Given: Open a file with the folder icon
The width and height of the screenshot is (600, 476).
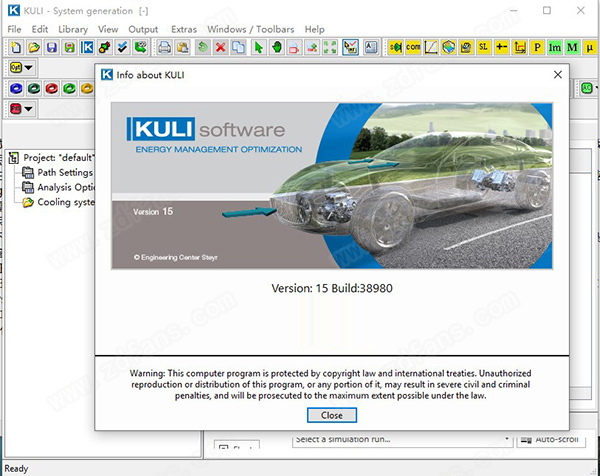Looking at the screenshot, I should coord(34,47).
